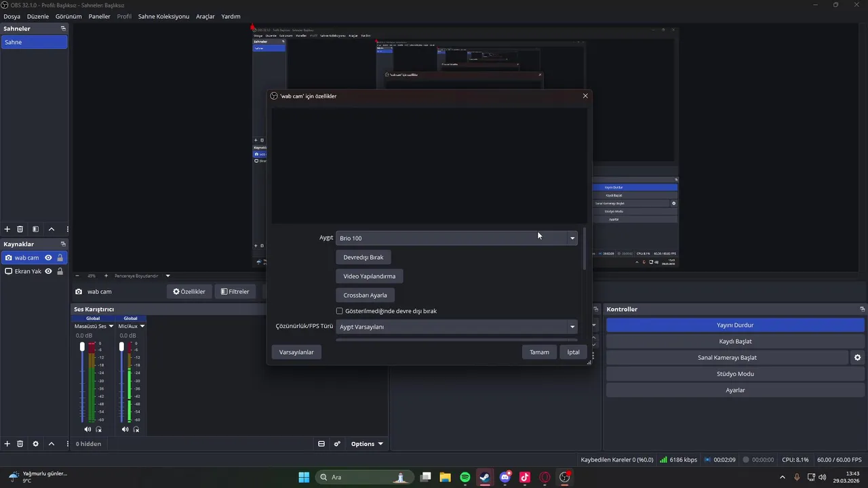Open Opera browser from the taskbar
Image resolution: width=868 pixels, height=488 pixels.
(x=545, y=477)
